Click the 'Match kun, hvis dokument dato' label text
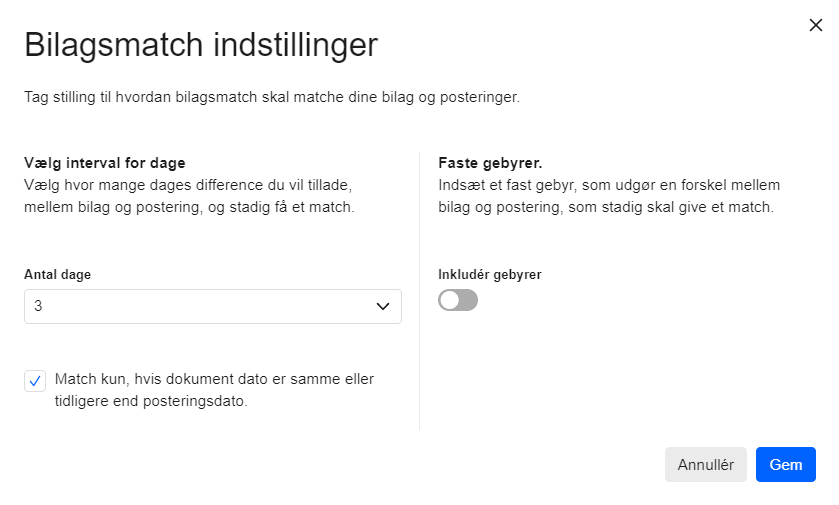 click(x=214, y=379)
